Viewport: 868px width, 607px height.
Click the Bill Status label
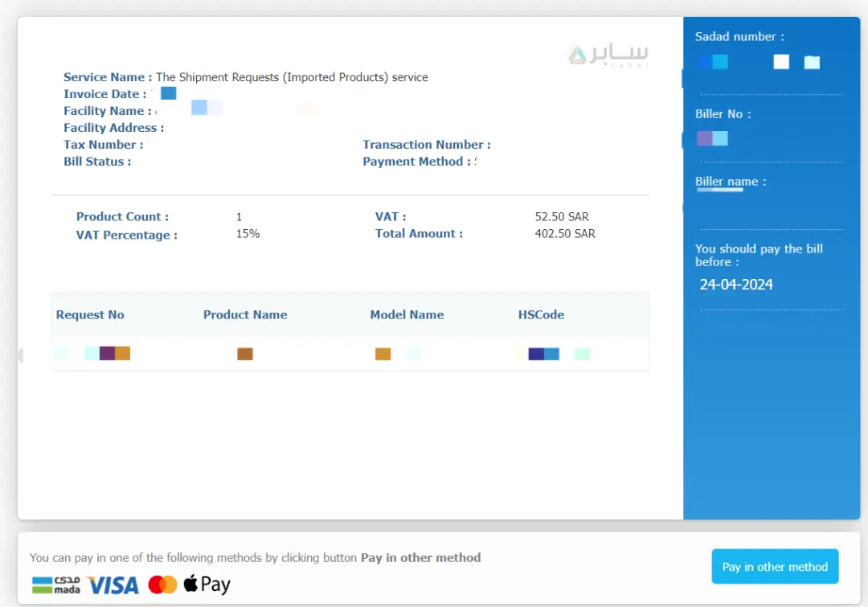[x=97, y=162]
